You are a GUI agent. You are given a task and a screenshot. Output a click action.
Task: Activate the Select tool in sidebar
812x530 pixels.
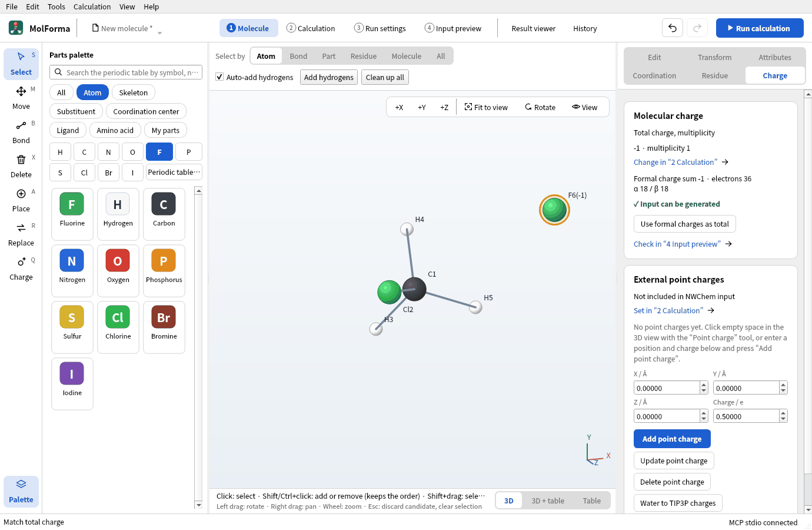click(x=21, y=64)
